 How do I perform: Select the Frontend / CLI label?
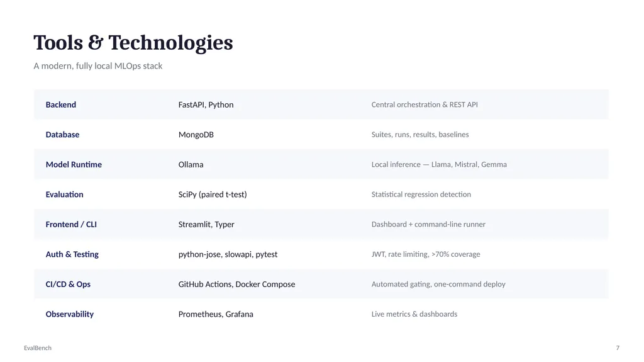(71, 224)
